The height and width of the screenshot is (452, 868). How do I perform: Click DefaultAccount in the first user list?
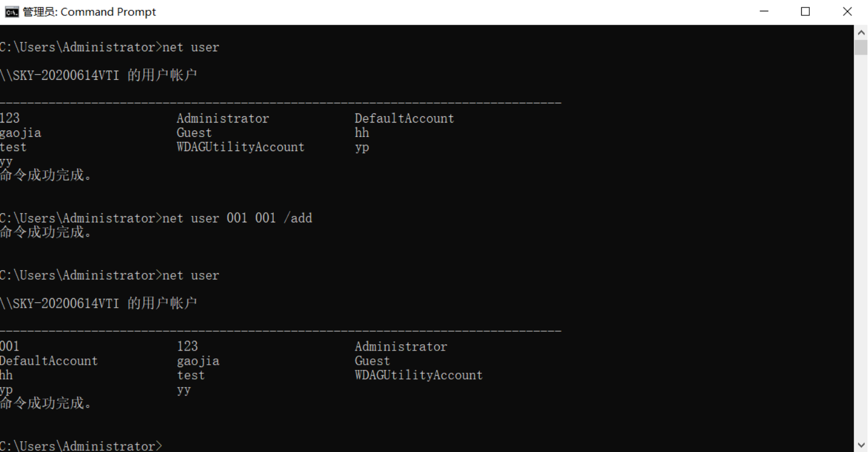[404, 119]
